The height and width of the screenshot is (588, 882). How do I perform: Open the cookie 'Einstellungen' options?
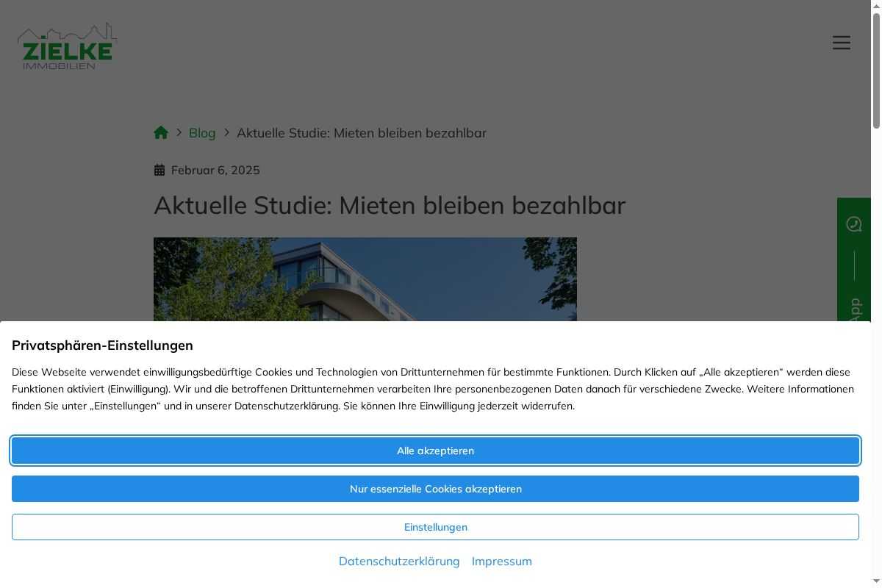[x=435, y=527]
